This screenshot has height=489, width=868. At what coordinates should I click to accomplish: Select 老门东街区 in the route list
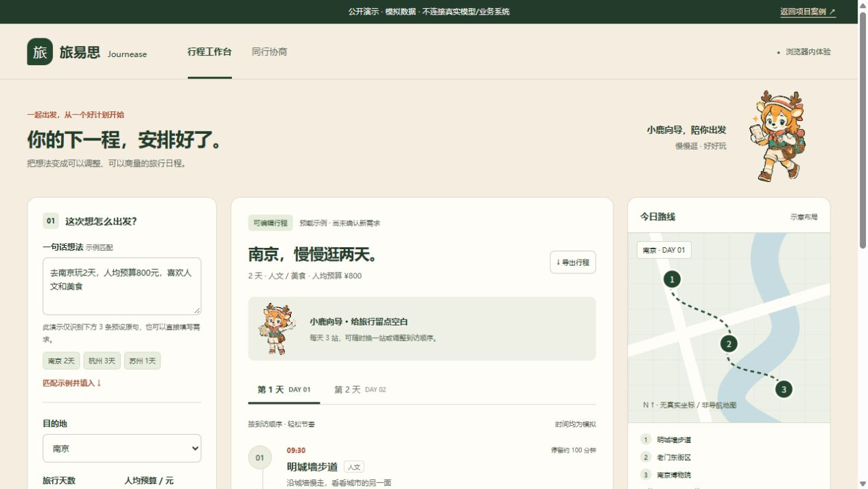click(674, 457)
